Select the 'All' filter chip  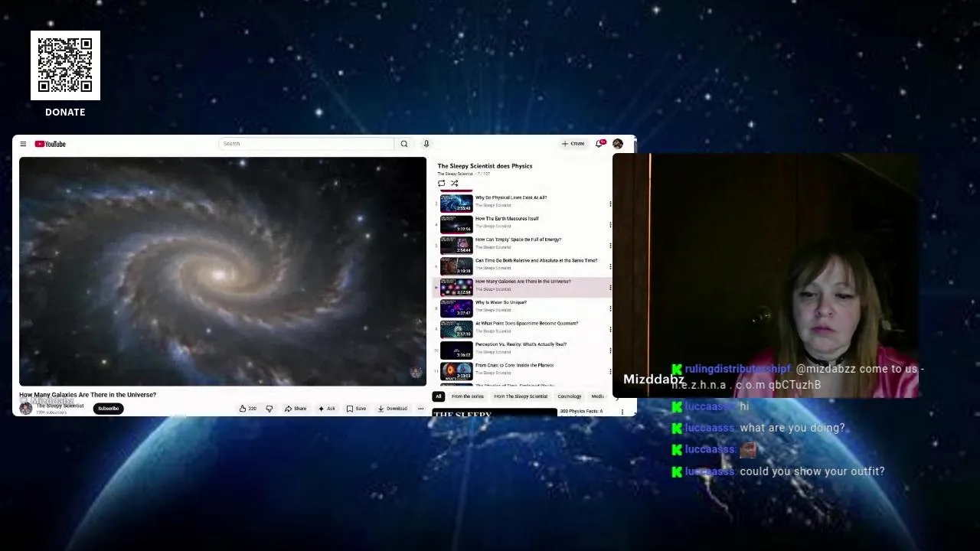click(439, 396)
